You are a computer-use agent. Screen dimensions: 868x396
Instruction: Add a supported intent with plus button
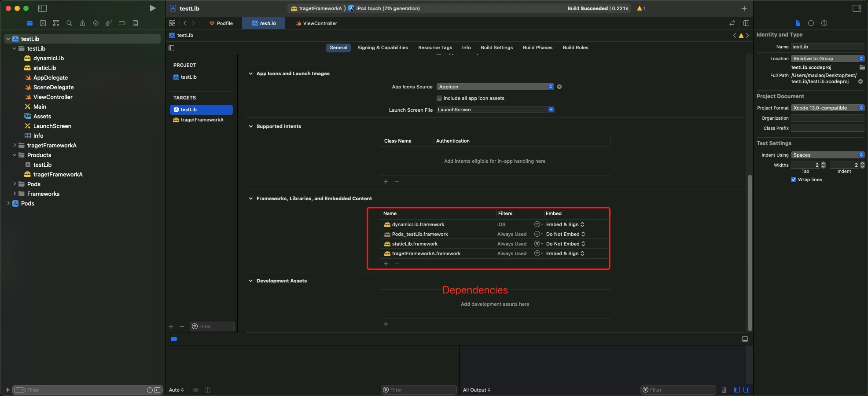(x=386, y=181)
